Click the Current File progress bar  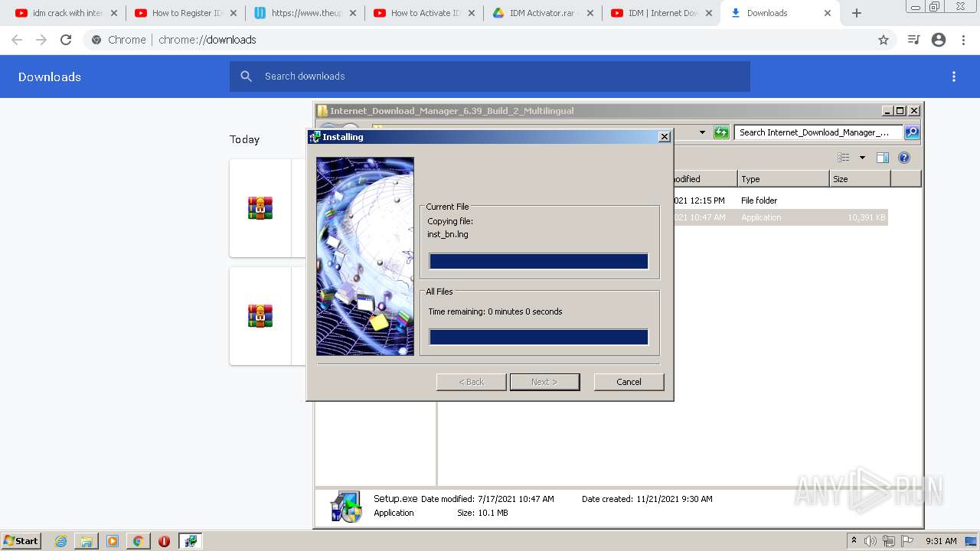pyautogui.click(x=539, y=262)
